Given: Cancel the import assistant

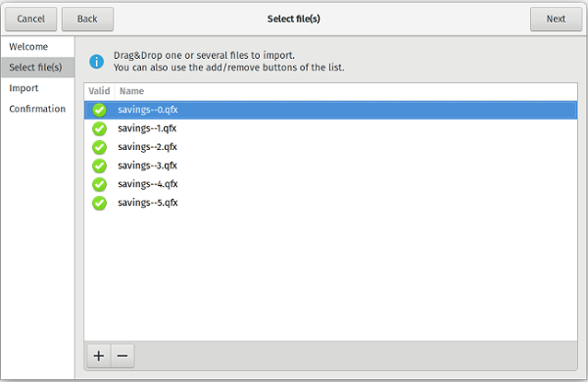Looking at the screenshot, I should click(x=30, y=19).
